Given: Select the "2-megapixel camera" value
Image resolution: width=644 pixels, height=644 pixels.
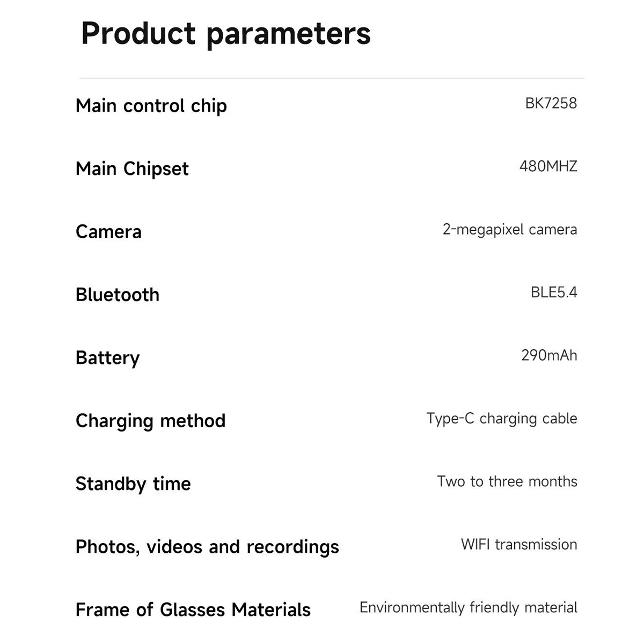Looking at the screenshot, I should [509, 230].
